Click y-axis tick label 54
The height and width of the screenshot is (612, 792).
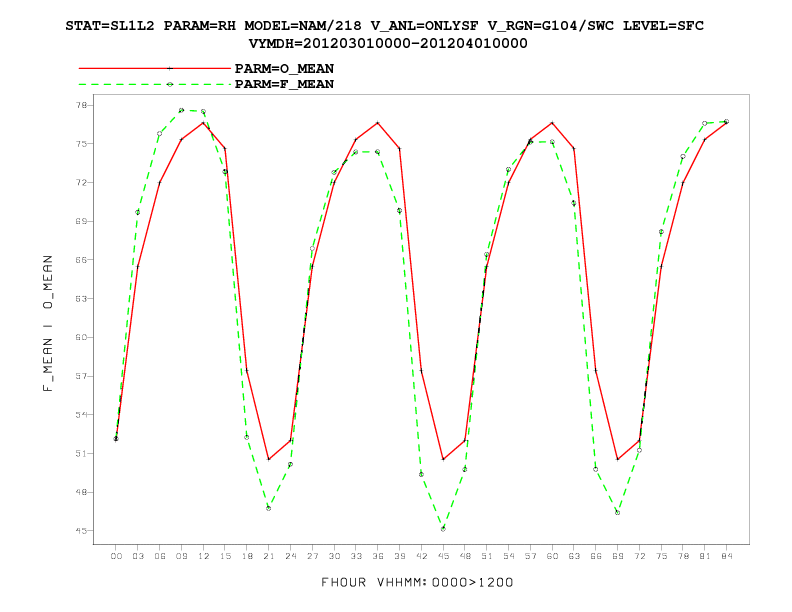(x=81, y=415)
